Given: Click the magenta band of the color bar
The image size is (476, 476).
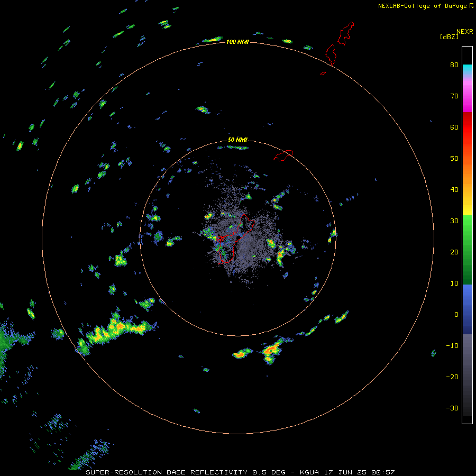Looking at the screenshot, I should pyautogui.click(x=467, y=96).
